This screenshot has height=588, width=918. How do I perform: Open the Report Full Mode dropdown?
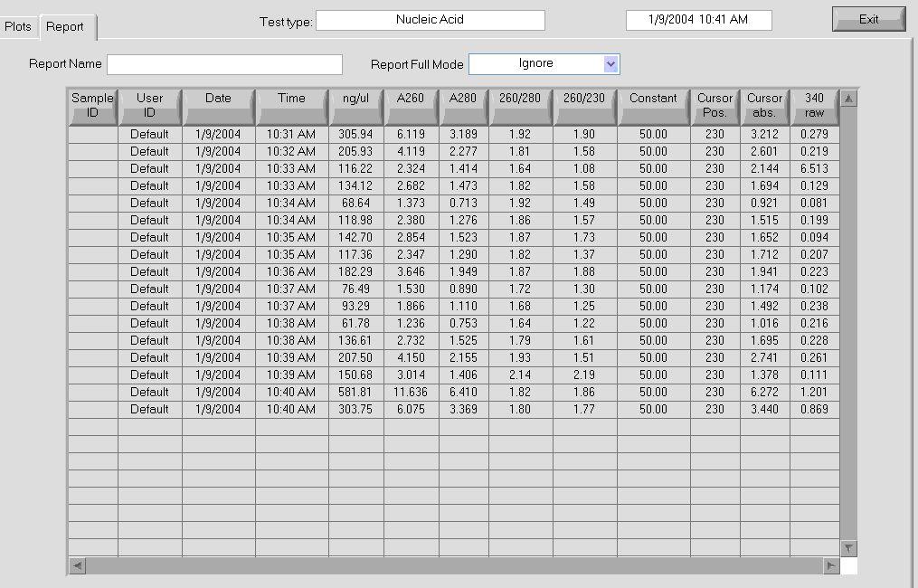(610, 64)
